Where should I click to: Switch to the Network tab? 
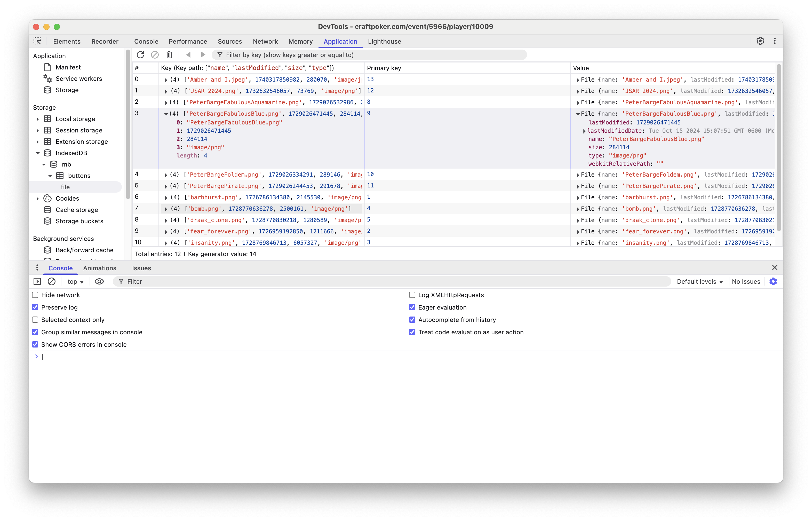coord(265,41)
